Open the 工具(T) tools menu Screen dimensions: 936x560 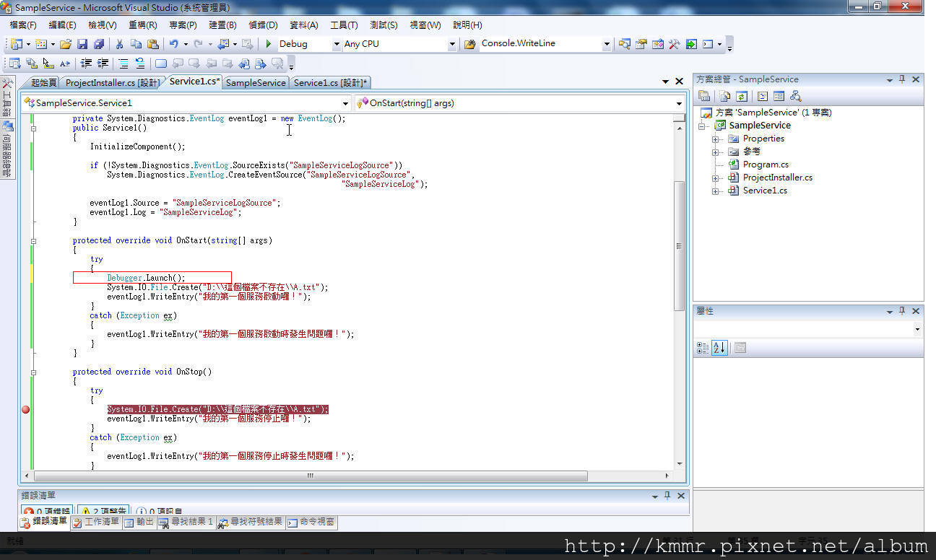point(344,25)
